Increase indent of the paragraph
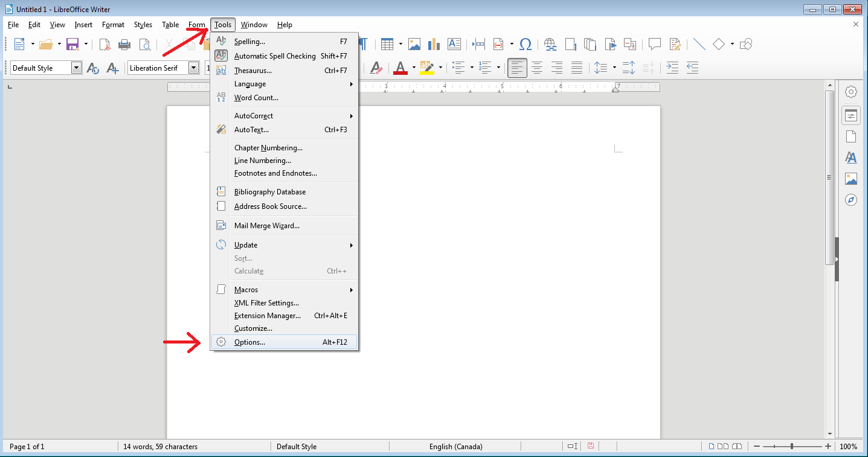Viewport: 868px width, 457px height. 672,68
